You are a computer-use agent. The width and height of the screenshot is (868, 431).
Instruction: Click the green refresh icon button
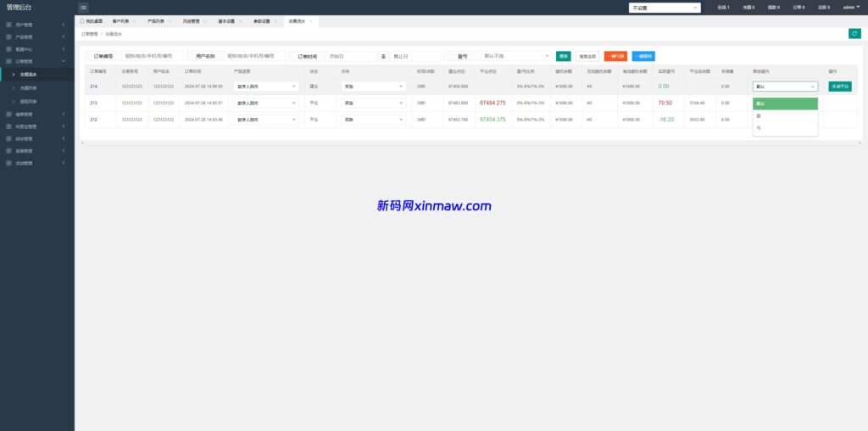pos(854,33)
